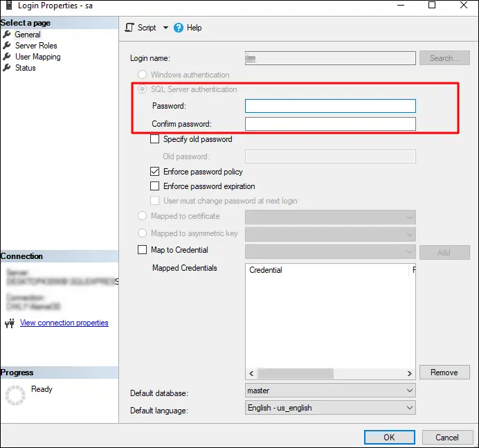The image size is (479, 448).
Task: Click the Server Roles wrench icon
Action: 7,46
